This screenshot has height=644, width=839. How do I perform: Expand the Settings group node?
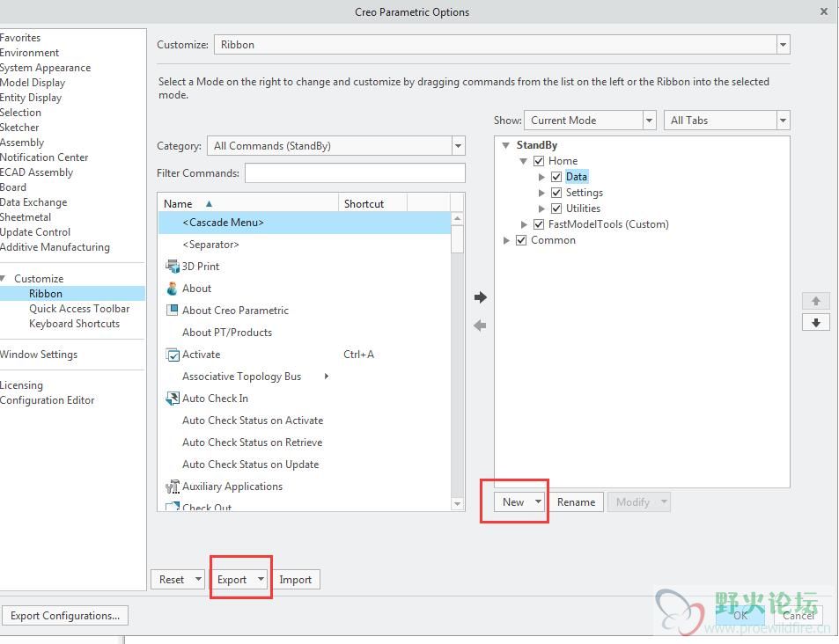pos(541,193)
